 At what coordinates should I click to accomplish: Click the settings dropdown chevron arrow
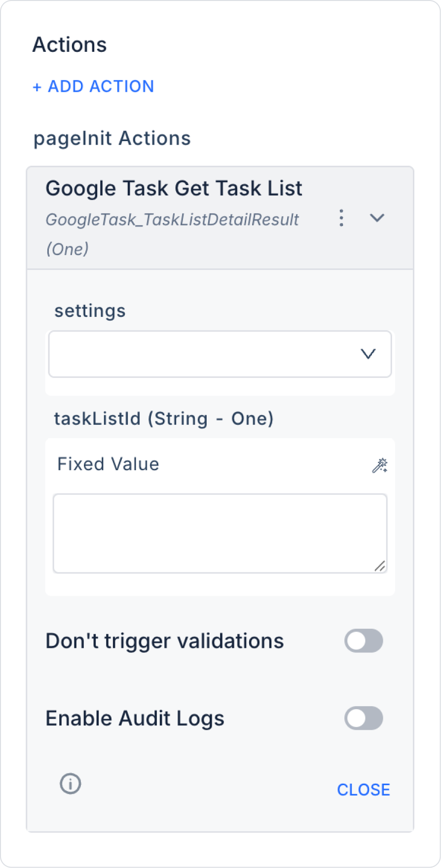pyautogui.click(x=368, y=354)
